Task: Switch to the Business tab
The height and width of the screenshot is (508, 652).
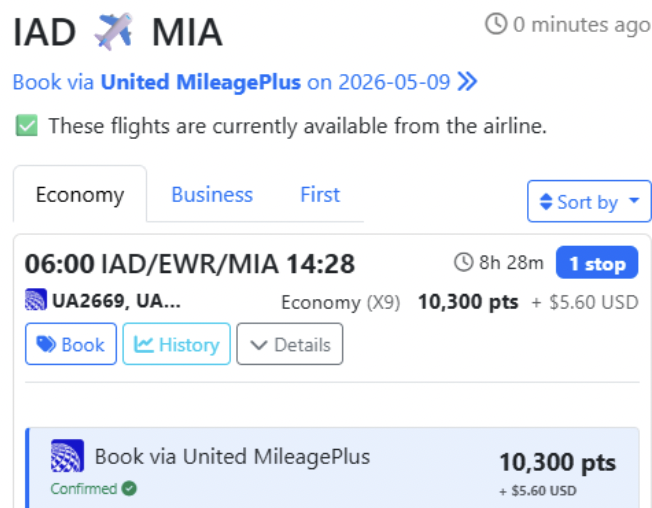Action: (212, 195)
